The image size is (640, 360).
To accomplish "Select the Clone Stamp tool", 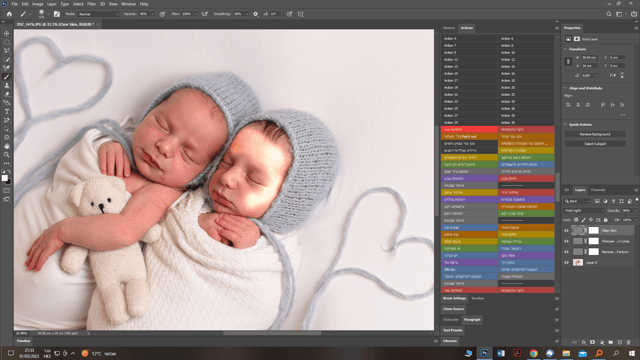I will [7, 85].
